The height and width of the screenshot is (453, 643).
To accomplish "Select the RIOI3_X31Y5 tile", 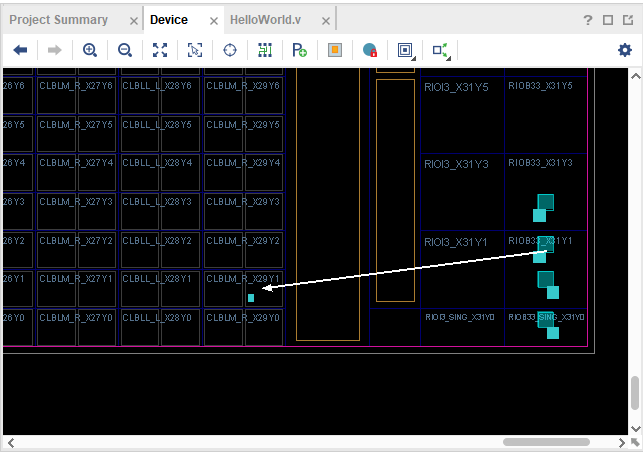I will tap(462, 115).
